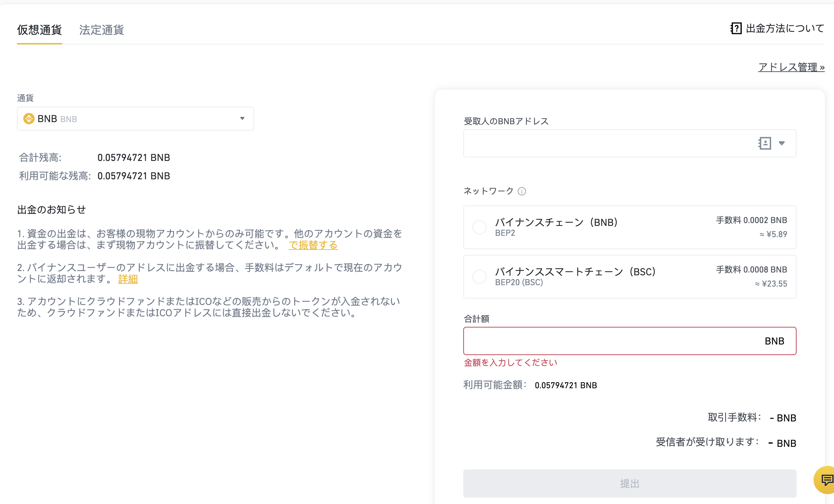Click the 詳細 details link

[x=128, y=279]
